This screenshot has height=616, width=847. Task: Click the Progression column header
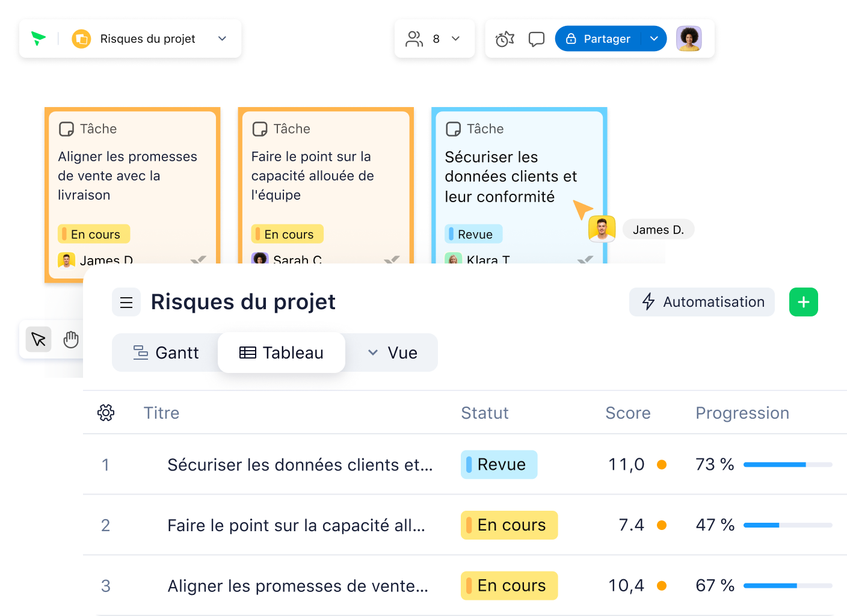742,413
